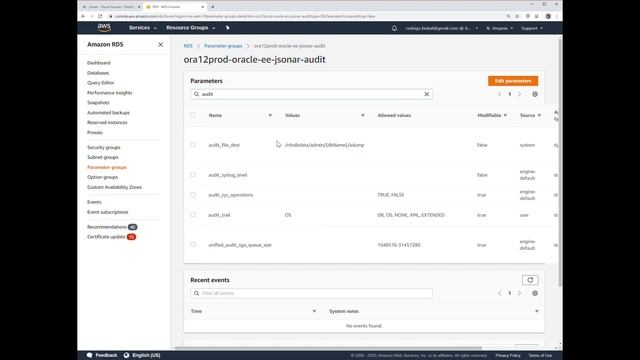Viewport: 640px width, 360px height.
Task: Open Parameters table preferences gear
Action: [535, 94]
